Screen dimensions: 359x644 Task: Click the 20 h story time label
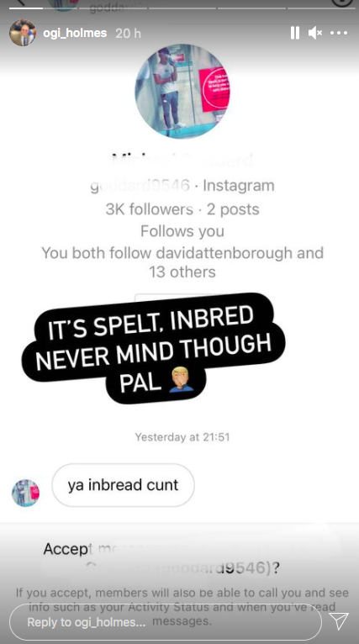[128, 34]
